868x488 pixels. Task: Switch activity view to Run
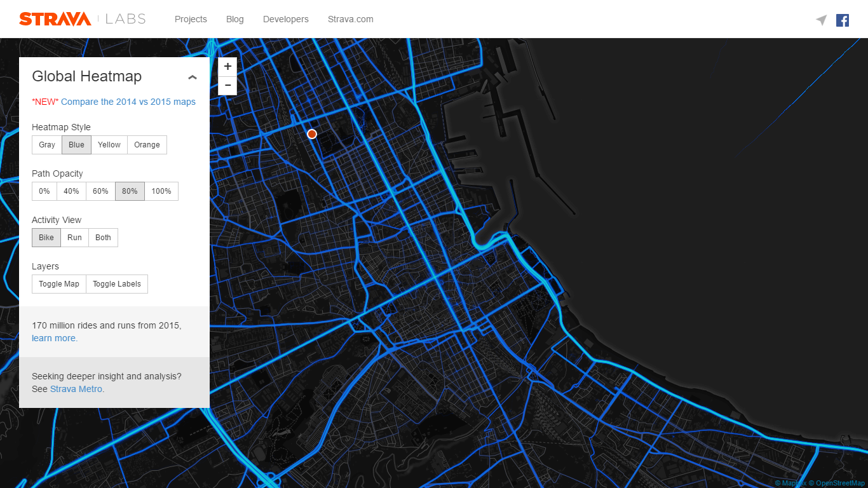[x=75, y=238]
